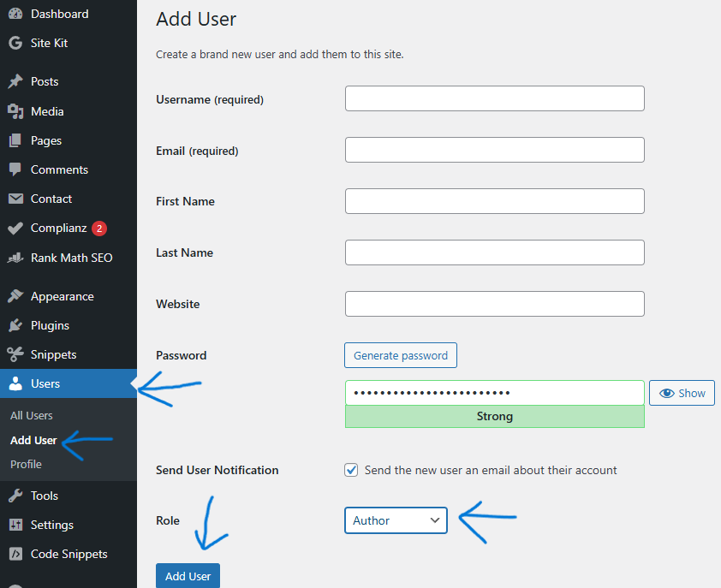
Task: Click the Tools wrench icon
Action: pos(15,496)
